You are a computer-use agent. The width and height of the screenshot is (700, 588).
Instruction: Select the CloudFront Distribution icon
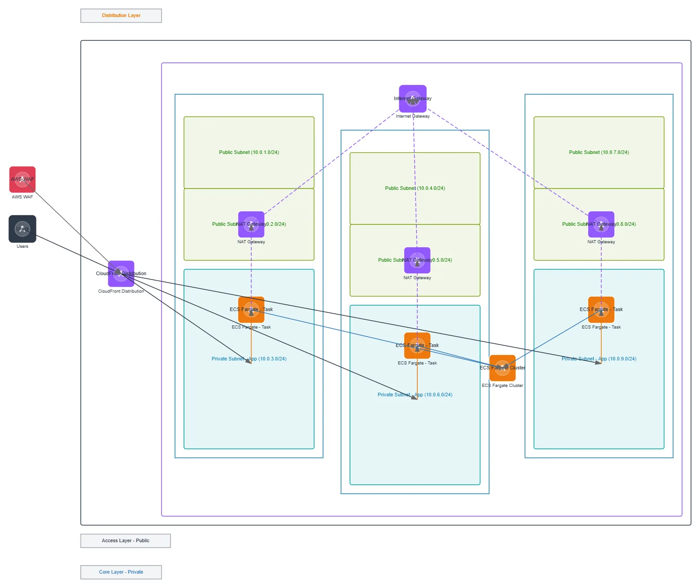pyautogui.click(x=121, y=274)
